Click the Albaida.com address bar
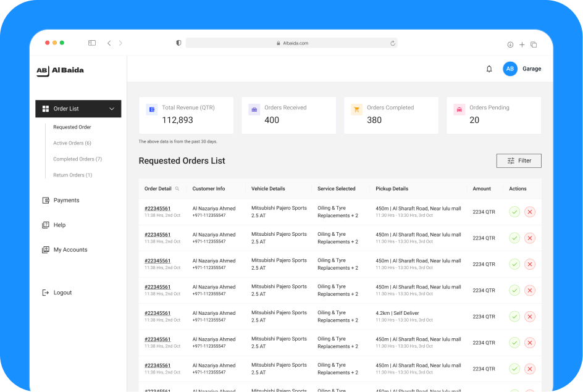 click(291, 43)
